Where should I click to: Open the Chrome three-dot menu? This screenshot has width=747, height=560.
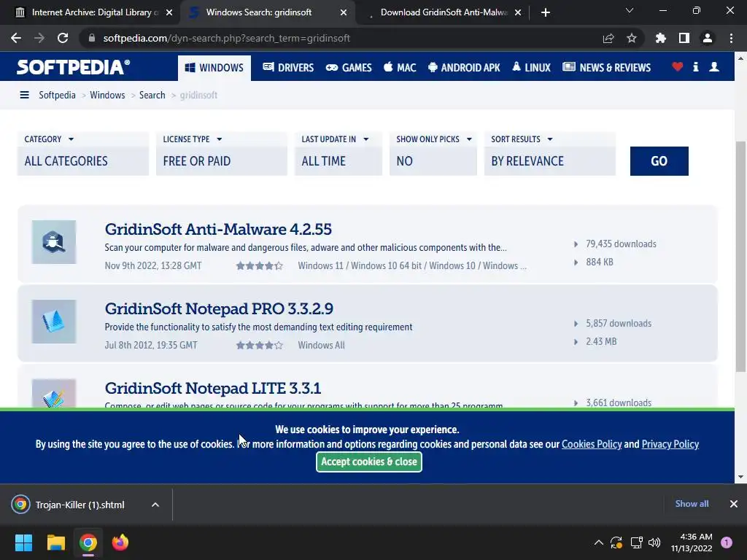pyautogui.click(x=731, y=38)
